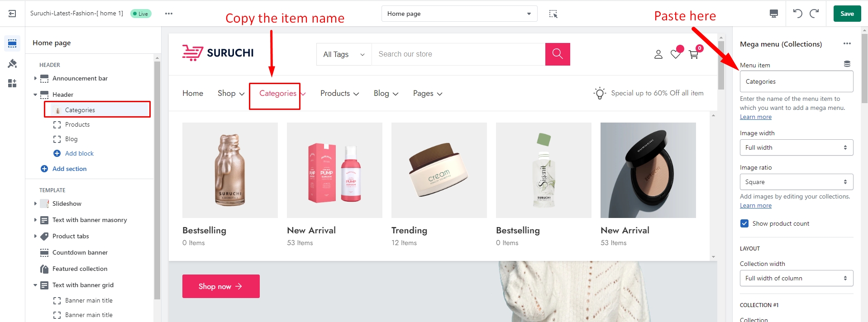The width and height of the screenshot is (868, 322).
Task: Open the Image width dropdown
Action: 796,147
